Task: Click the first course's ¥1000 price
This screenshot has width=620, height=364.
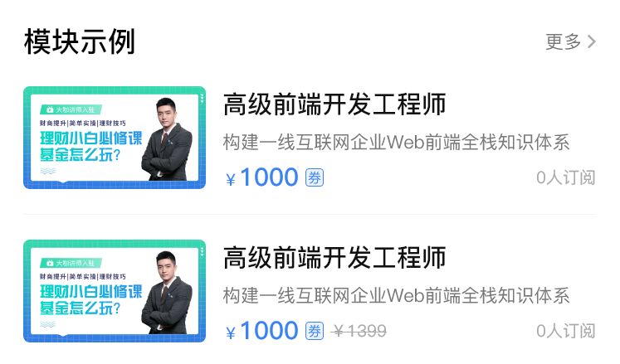Action: pos(261,177)
